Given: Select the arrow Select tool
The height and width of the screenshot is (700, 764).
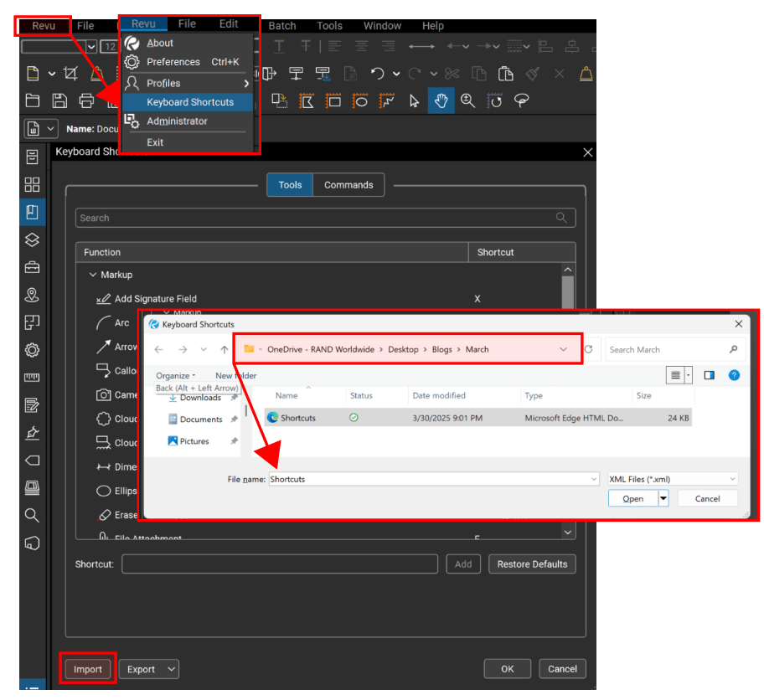Looking at the screenshot, I should click(x=414, y=100).
